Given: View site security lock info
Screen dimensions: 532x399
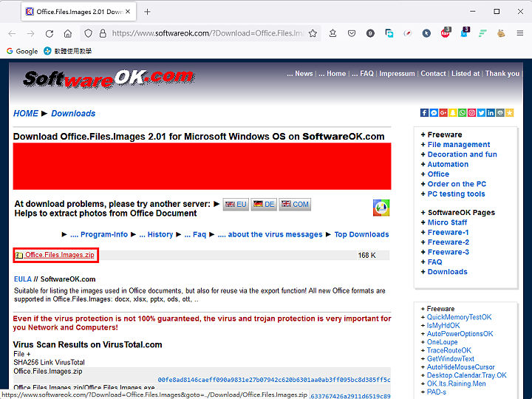Looking at the screenshot, I should coord(103,33).
